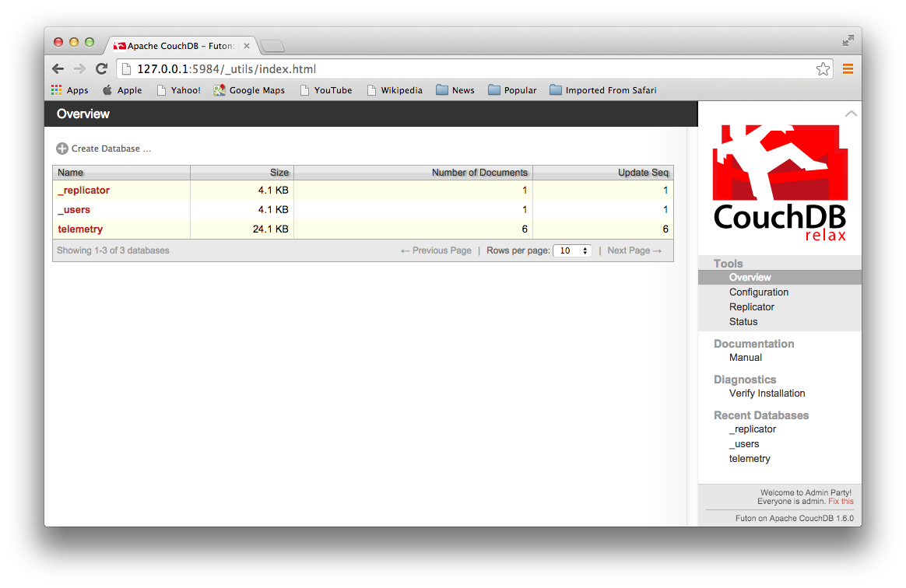Click the browser back arrow
Viewport: 906px width, 588px height.
tap(58, 68)
